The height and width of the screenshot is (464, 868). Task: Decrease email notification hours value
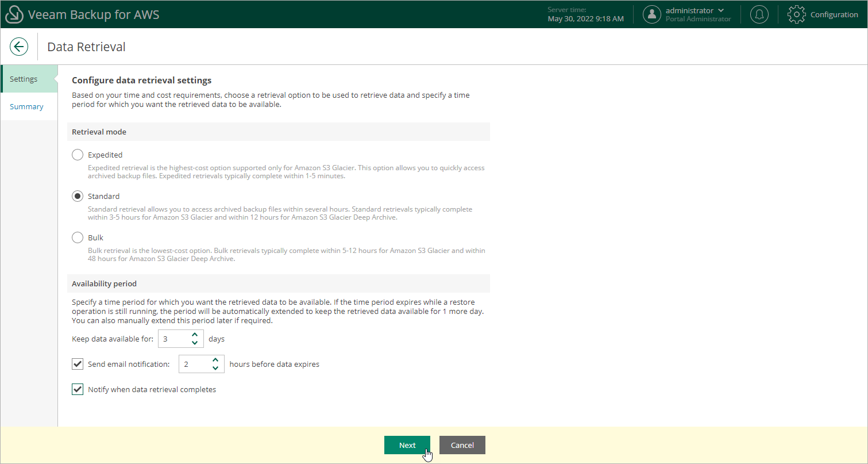pos(215,368)
